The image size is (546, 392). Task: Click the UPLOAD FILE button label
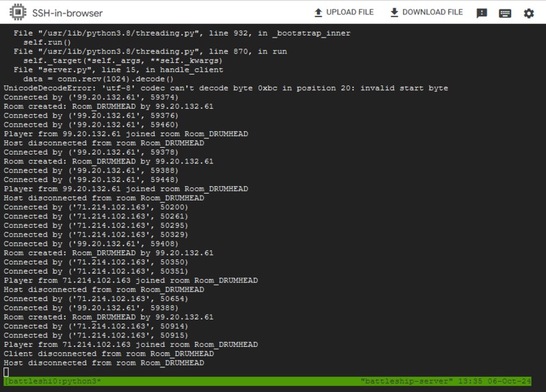(x=350, y=12)
